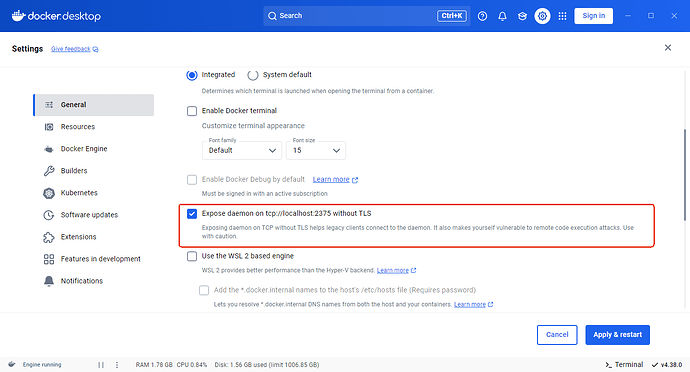Select the System default radio button

[253, 75]
